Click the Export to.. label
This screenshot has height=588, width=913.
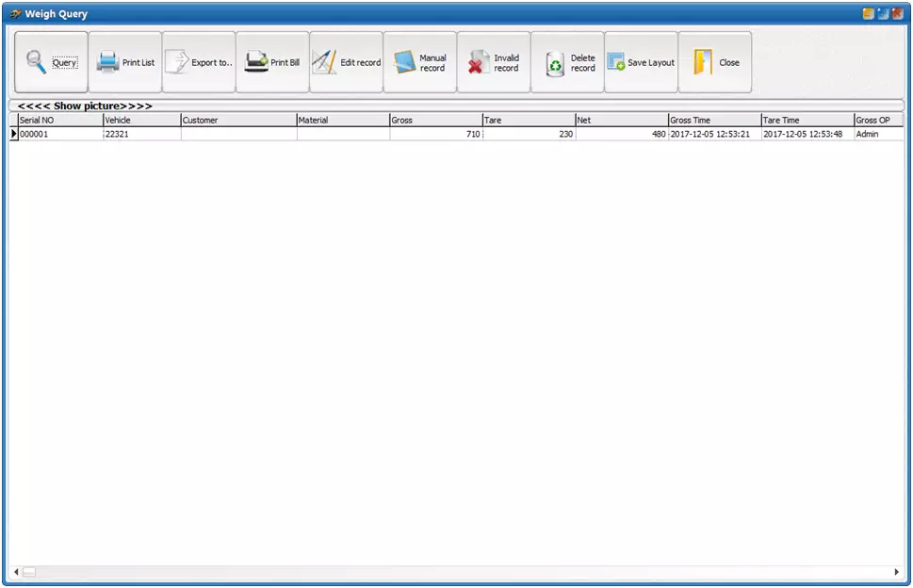(212, 62)
